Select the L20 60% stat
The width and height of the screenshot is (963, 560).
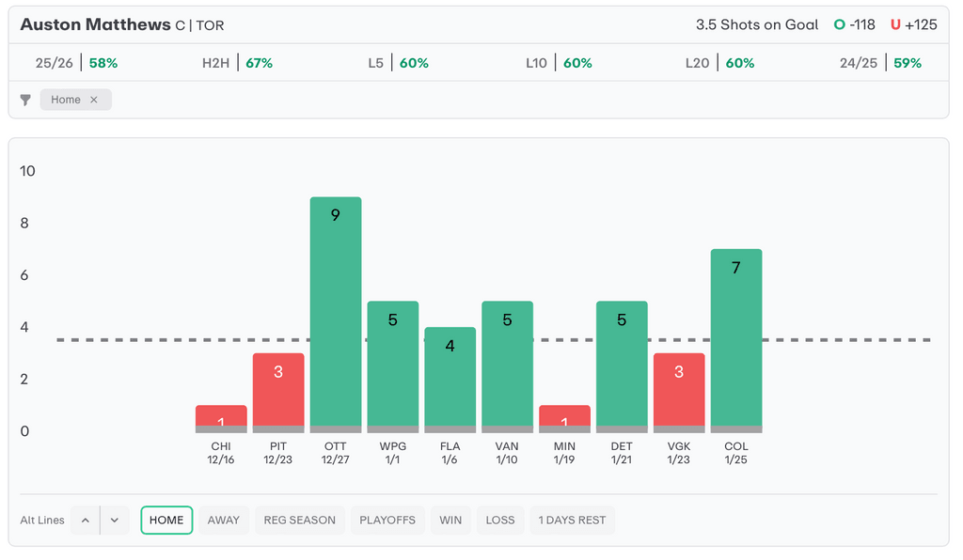pos(719,63)
